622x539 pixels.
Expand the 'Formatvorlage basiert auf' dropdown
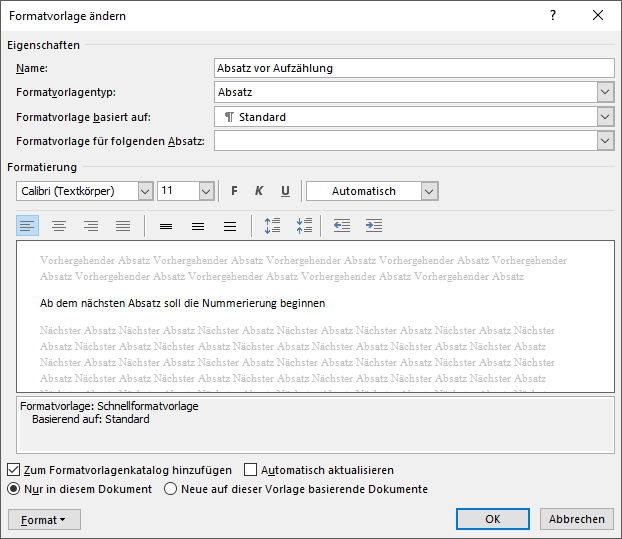pyautogui.click(x=605, y=117)
